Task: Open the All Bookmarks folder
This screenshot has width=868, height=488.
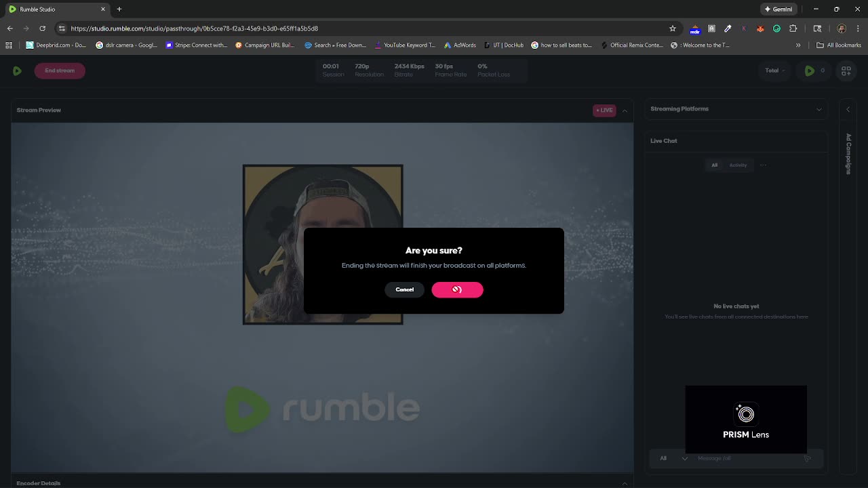Action: [839, 45]
